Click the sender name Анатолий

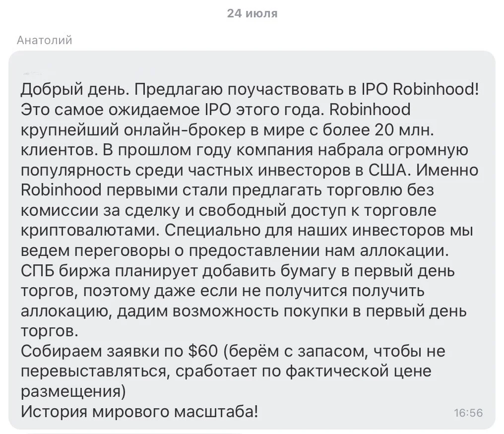coord(44,40)
